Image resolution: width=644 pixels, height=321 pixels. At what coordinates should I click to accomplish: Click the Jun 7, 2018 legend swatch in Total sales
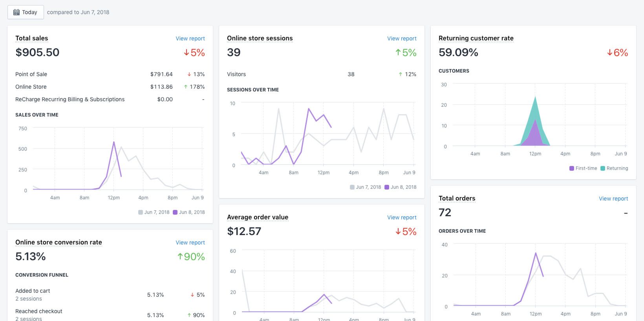coord(141,212)
